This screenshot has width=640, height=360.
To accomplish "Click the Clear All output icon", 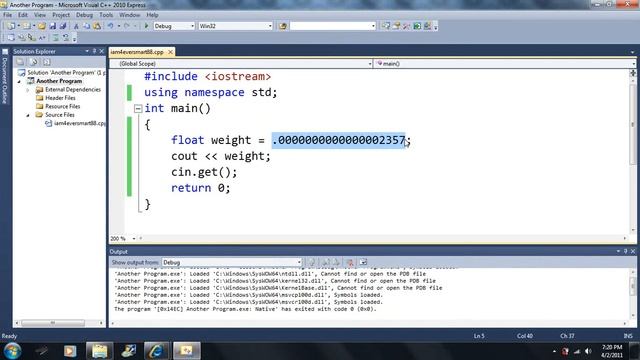I will point(350,262).
